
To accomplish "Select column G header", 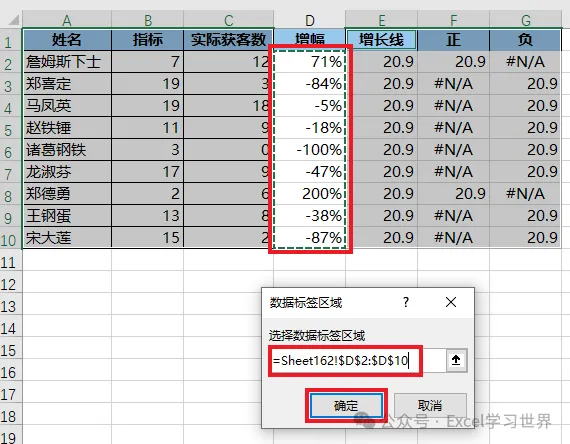I will point(525,20).
